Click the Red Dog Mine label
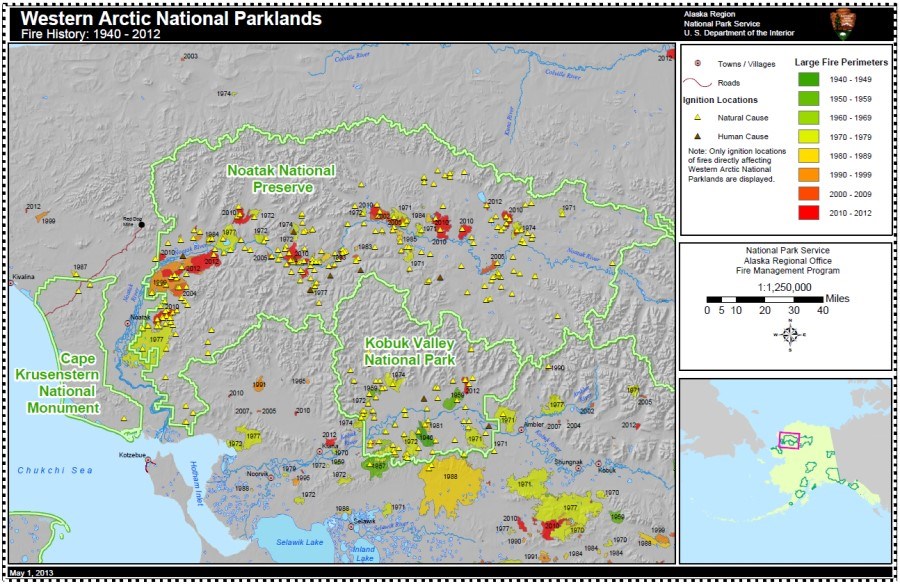Viewport: 900px width, 584px height. pyautogui.click(x=132, y=221)
